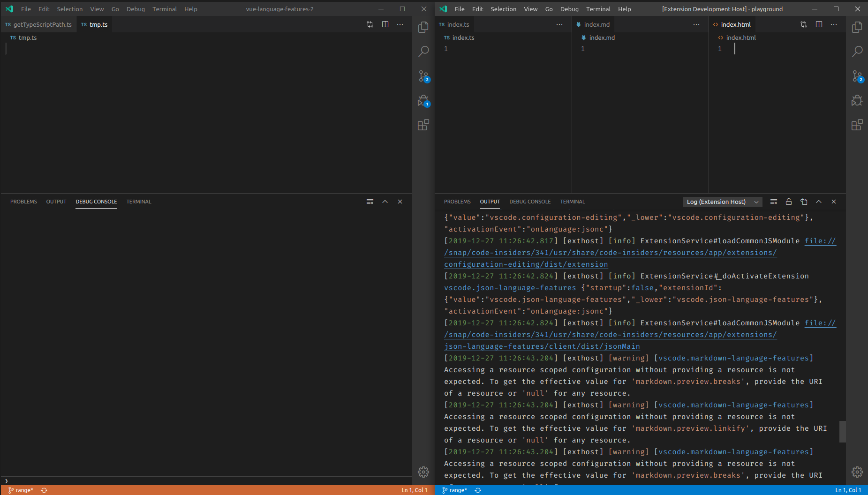
Task: Open the Extension Host log in an editor
Action: click(804, 202)
